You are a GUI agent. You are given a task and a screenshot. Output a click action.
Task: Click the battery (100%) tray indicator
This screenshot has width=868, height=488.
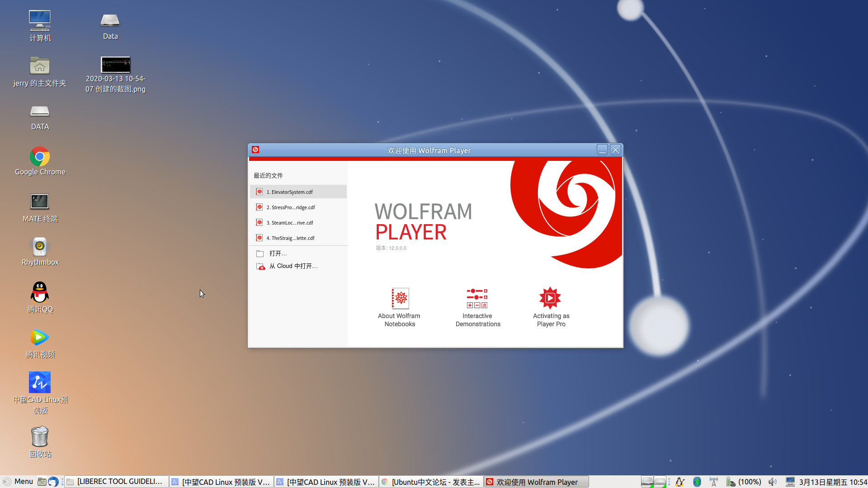pos(744,482)
